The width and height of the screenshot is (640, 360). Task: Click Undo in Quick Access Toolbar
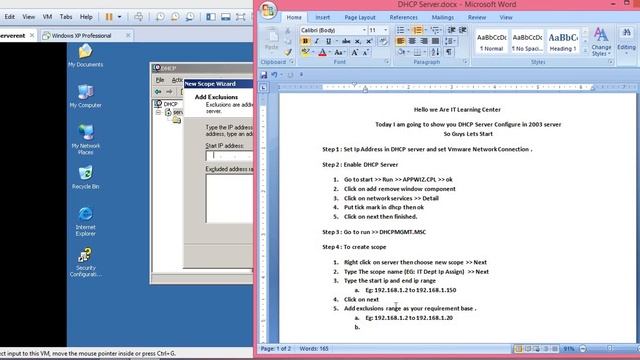(x=274, y=75)
